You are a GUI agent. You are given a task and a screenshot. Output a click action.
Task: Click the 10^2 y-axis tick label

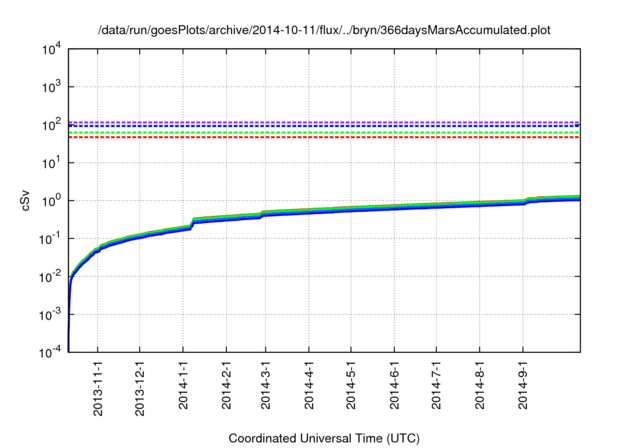click(x=51, y=125)
